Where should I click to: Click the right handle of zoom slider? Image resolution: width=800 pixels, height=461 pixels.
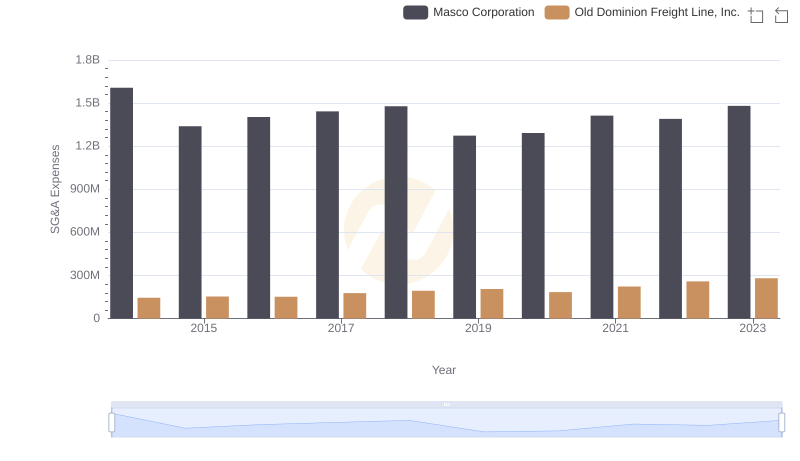click(x=781, y=422)
